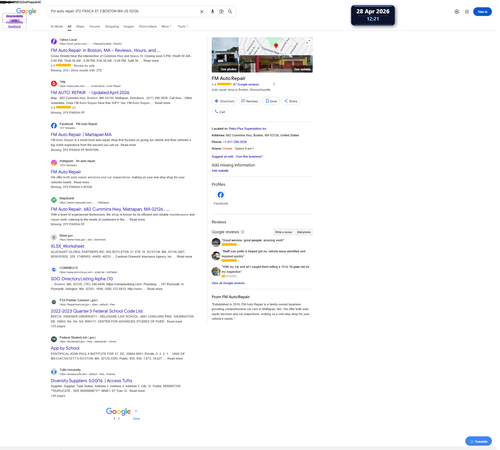Viewport: 500px width, 450px height.
Task: Click the Yelp result favicon
Action: (x=54, y=84)
